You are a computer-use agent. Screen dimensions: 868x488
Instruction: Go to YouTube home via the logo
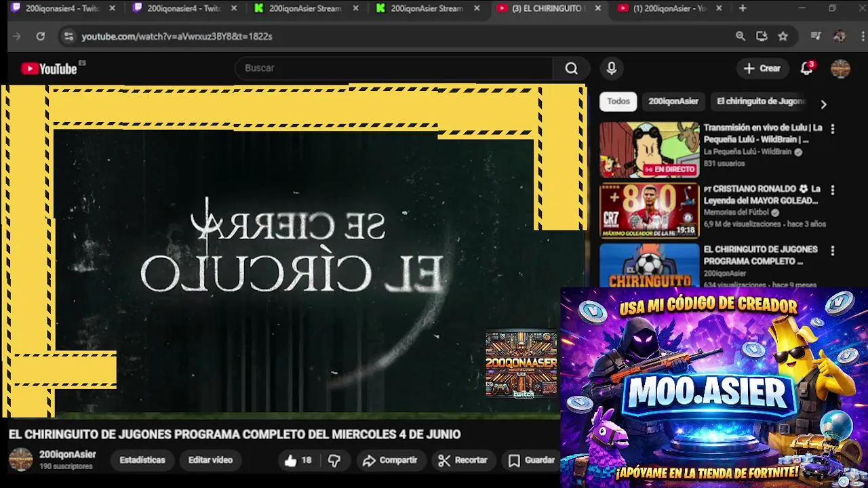coord(49,68)
